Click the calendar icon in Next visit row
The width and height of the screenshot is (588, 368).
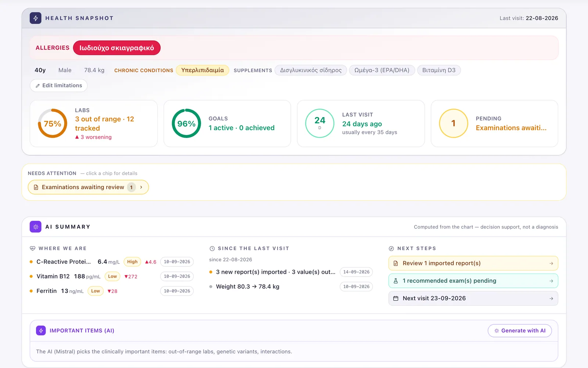click(x=396, y=298)
